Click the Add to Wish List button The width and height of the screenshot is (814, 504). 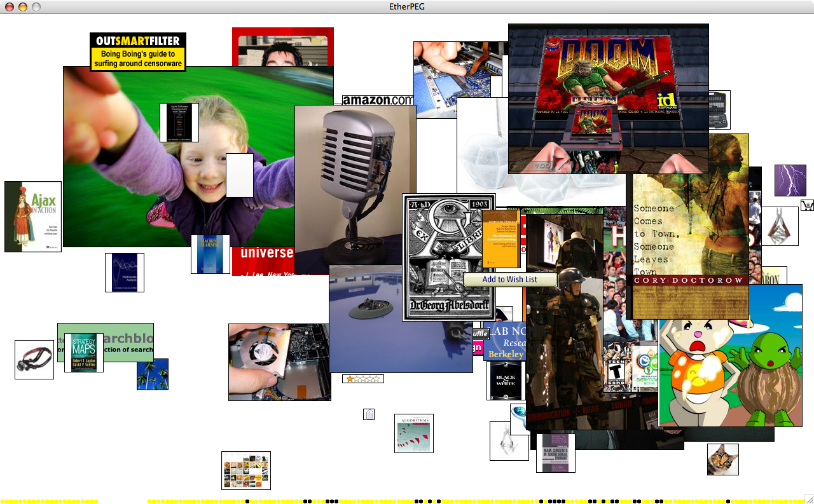510,280
